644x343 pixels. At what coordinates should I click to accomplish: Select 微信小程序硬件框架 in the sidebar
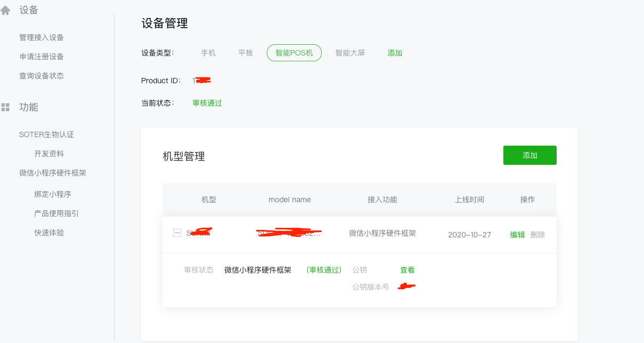(x=53, y=173)
